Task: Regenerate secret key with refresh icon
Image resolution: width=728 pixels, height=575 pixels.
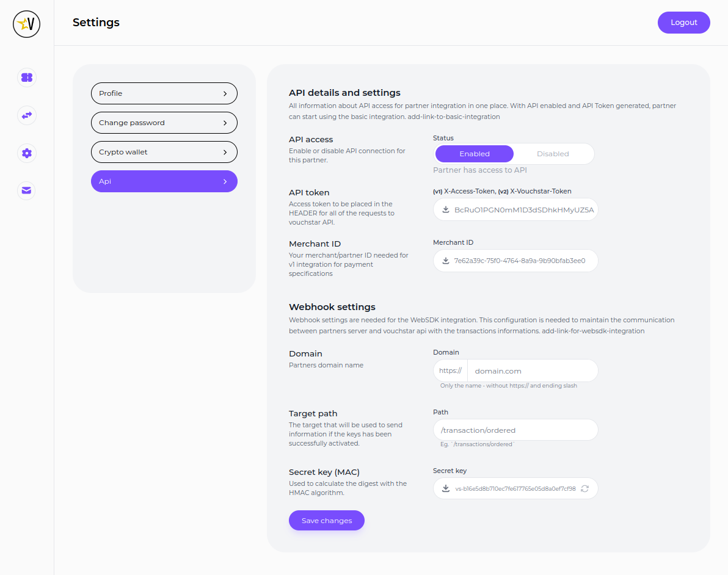Action: 585,489
